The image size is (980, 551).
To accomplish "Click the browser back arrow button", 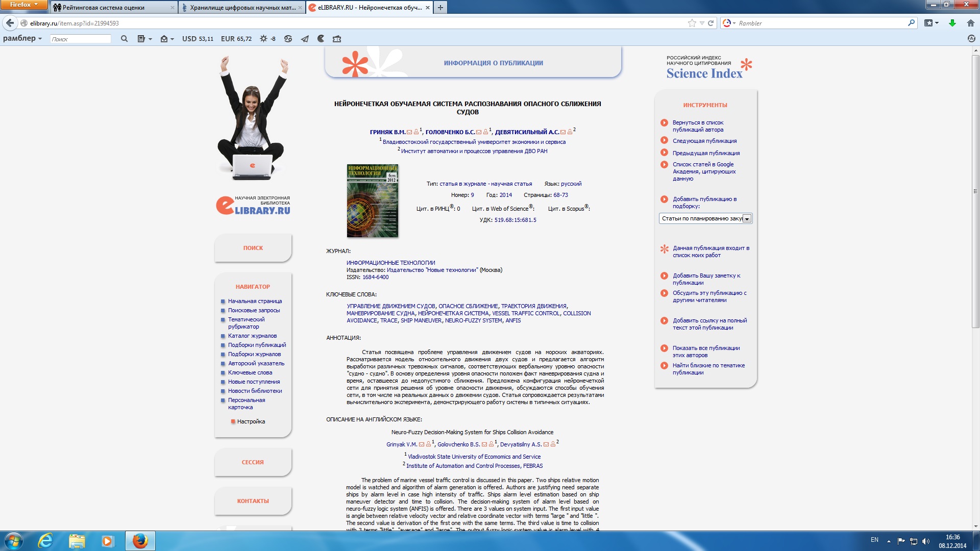I will (x=10, y=23).
